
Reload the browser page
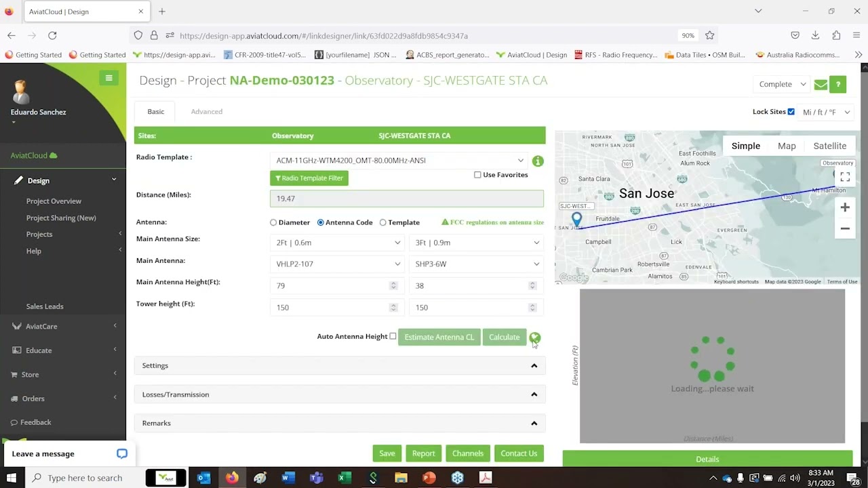(x=52, y=35)
